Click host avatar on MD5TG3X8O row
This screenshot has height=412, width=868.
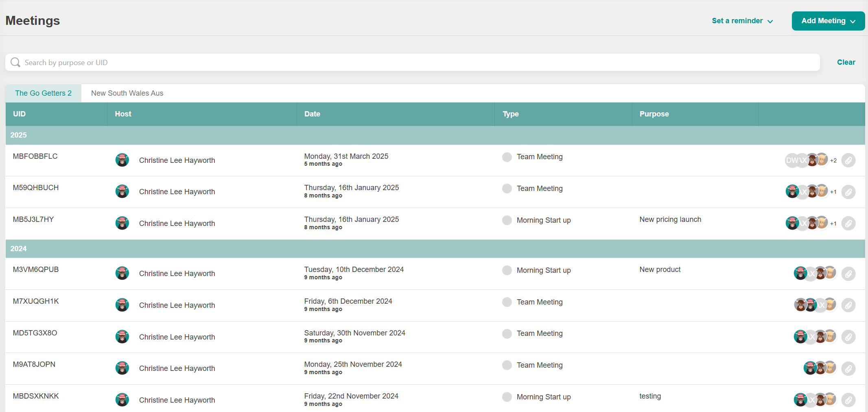[122, 337]
